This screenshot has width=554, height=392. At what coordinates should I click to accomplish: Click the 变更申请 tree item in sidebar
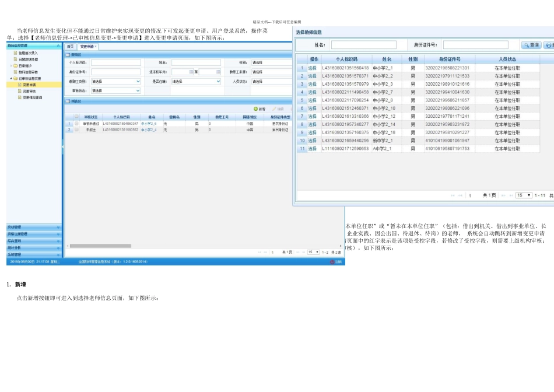point(29,85)
